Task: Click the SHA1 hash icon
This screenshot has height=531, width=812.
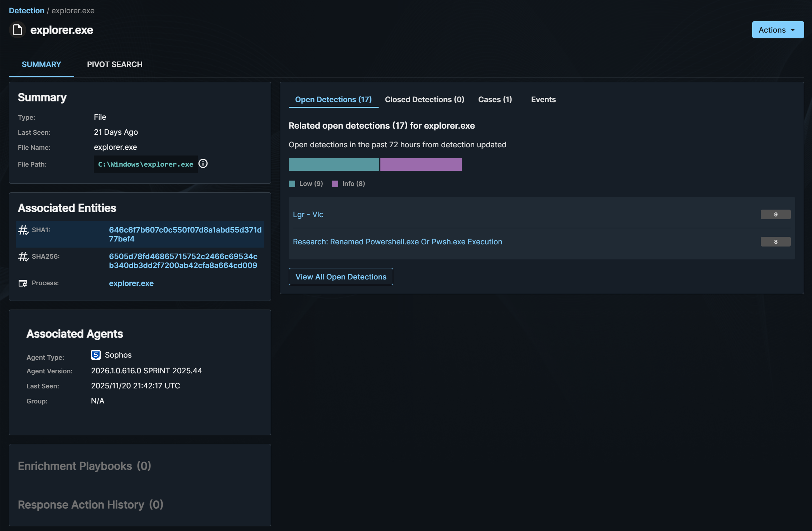Action: pos(23,230)
